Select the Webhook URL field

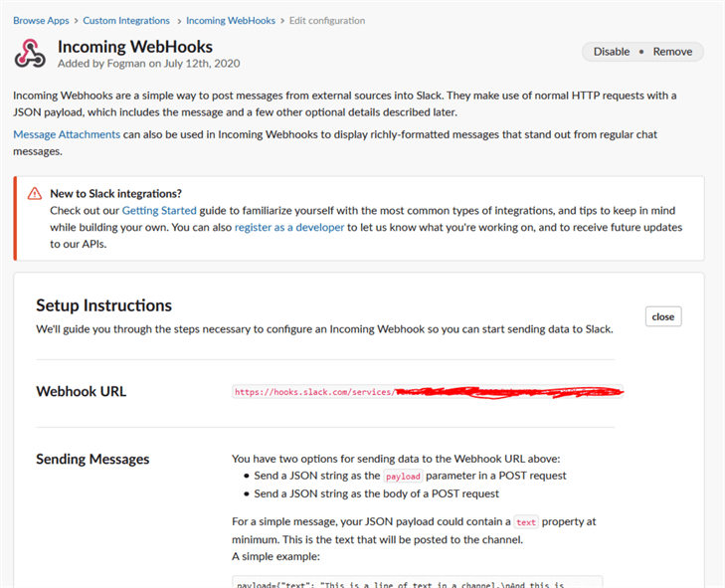coord(428,392)
